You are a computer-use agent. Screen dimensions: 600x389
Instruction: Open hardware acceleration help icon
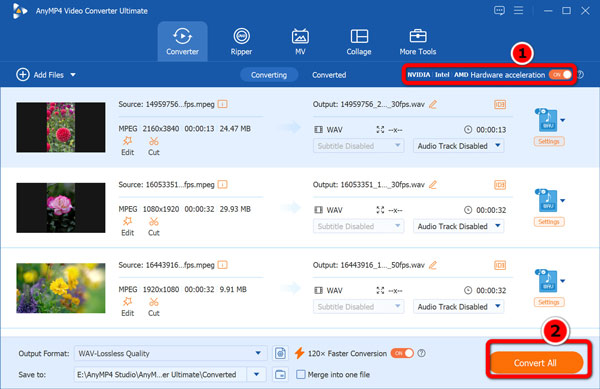tap(580, 75)
